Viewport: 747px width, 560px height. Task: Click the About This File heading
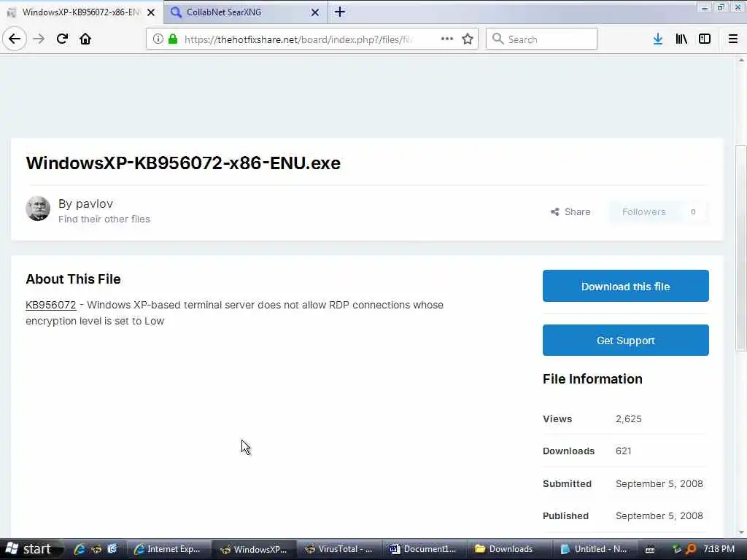point(73,279)
